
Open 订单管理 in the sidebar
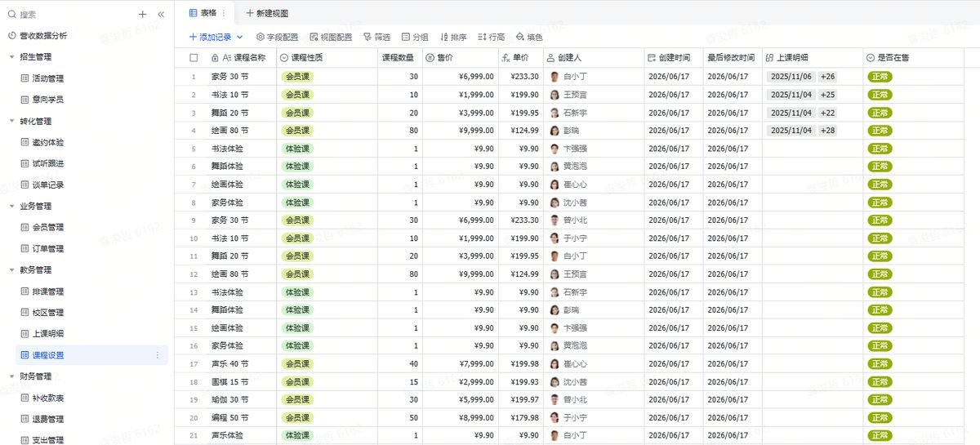click(x=47, y=249)
